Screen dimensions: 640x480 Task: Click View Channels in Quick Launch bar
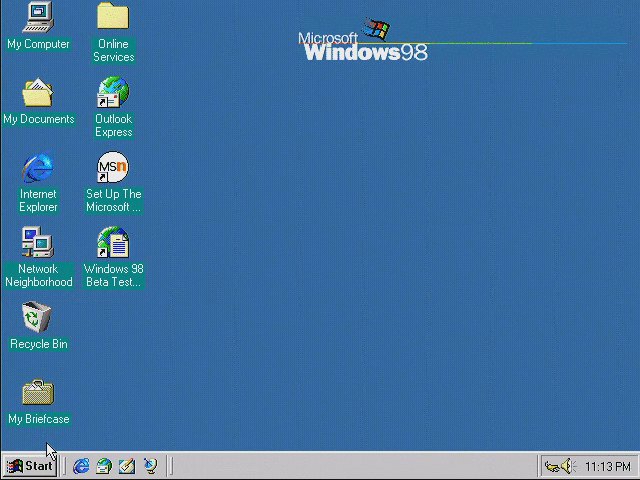(x=150, y=466)
